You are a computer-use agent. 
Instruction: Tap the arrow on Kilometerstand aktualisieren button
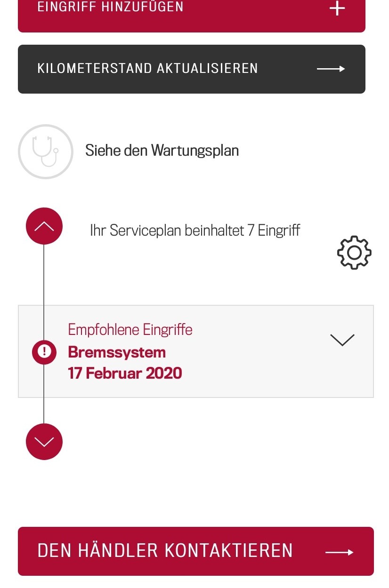click(x=331, y=69)
